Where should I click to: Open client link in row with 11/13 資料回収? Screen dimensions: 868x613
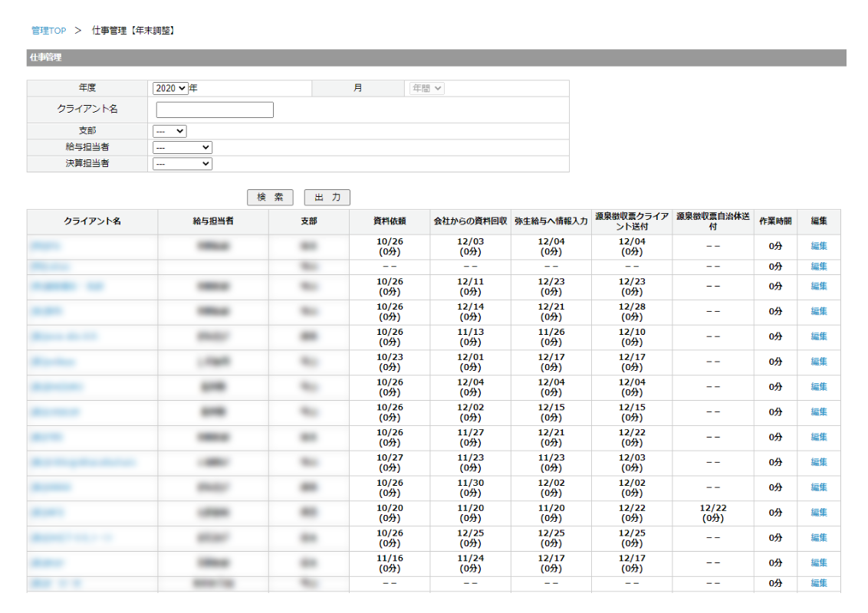point(64,336)
